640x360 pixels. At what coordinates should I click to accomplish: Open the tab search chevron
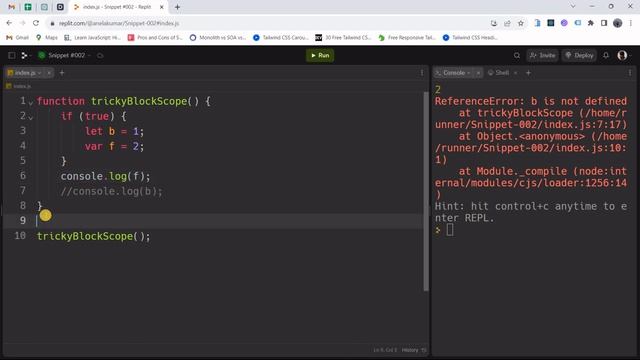point(573,7)
